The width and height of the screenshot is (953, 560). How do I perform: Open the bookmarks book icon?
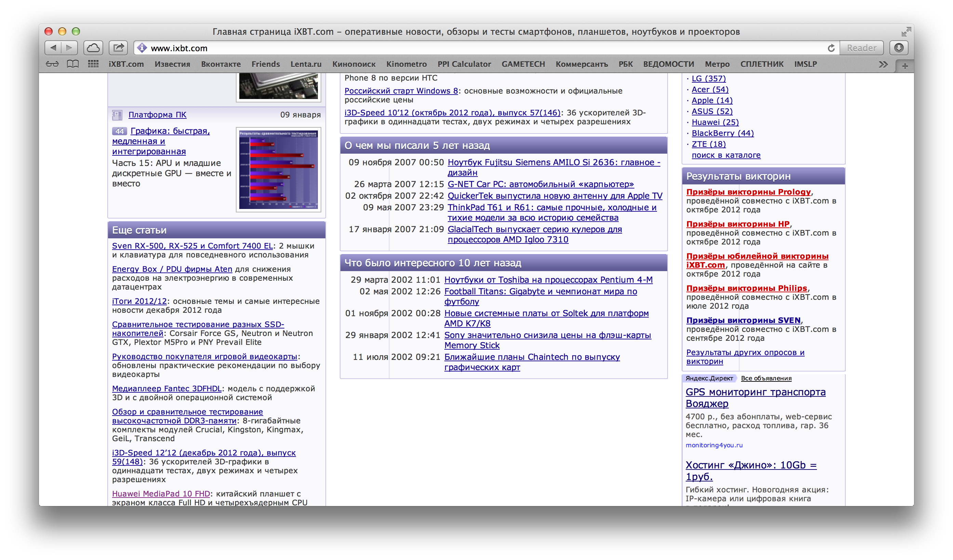[x=72, y=64]
